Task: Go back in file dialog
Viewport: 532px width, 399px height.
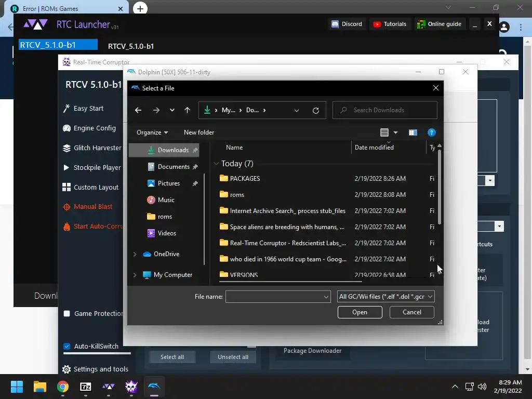Action: pos(138,110)
